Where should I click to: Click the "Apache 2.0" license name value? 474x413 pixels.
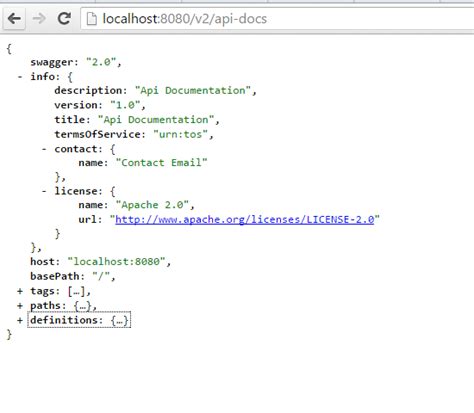152,205
